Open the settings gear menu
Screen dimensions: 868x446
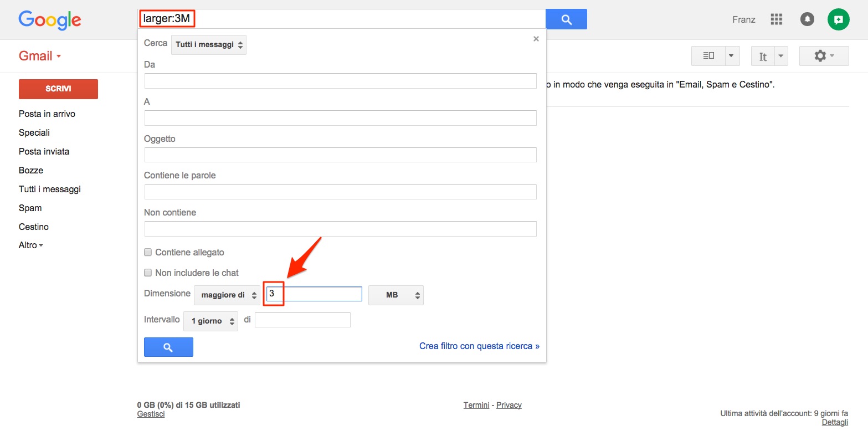[824, 56]
